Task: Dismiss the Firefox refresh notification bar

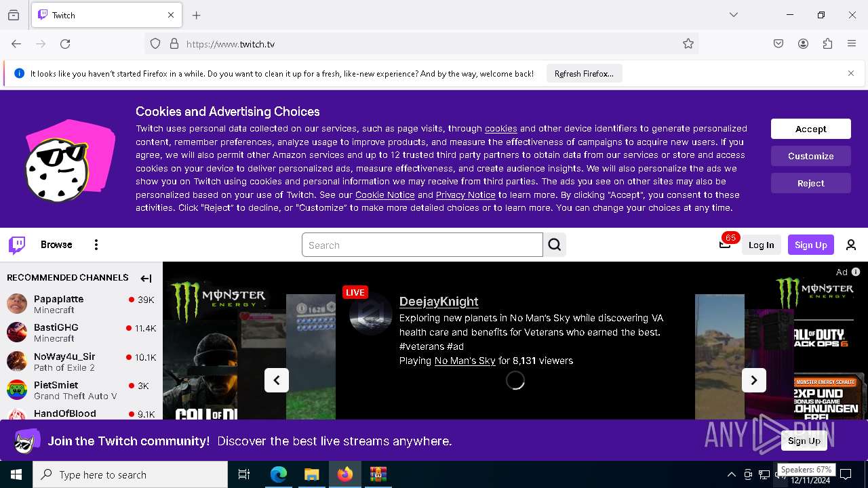Action: (851, 73)
